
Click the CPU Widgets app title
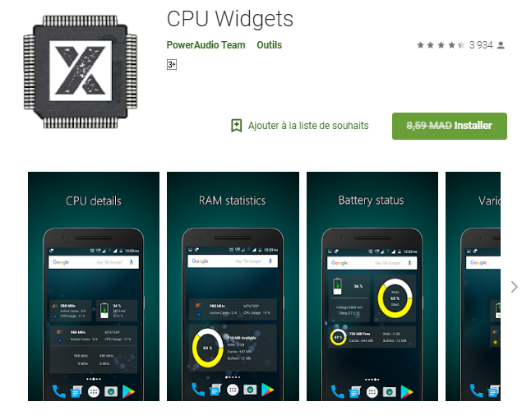(x=229, y=19)
